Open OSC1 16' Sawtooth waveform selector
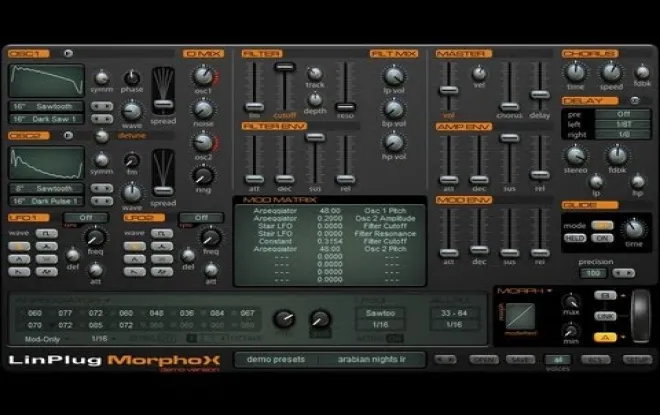This screenshot has height=415, width=660. (46, 106)
